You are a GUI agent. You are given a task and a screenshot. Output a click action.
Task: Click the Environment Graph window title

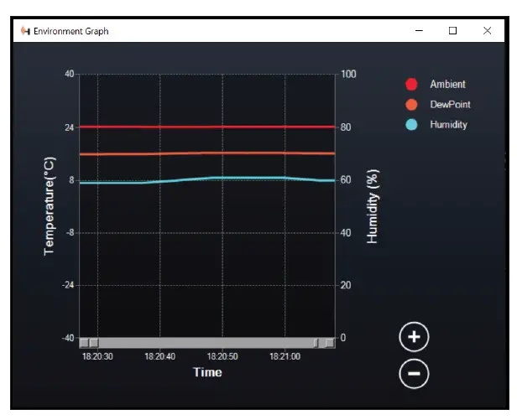[x=70, y=31]
